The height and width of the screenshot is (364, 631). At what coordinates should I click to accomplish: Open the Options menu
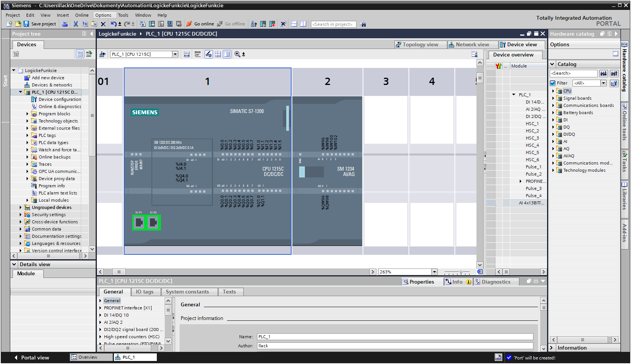(x=103, y=15)
